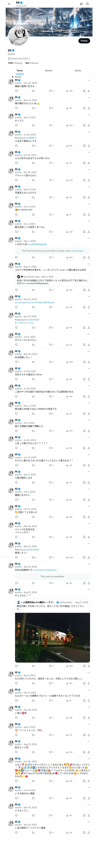Open the 304 Followers list
The image size is (98, 868).
(x=32, y=63)
